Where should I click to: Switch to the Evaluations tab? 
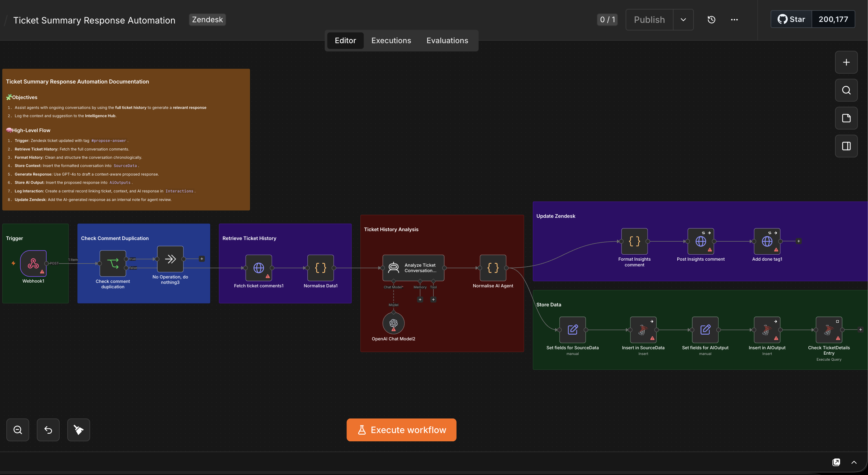pyautogui.click(x=447, y=40)
